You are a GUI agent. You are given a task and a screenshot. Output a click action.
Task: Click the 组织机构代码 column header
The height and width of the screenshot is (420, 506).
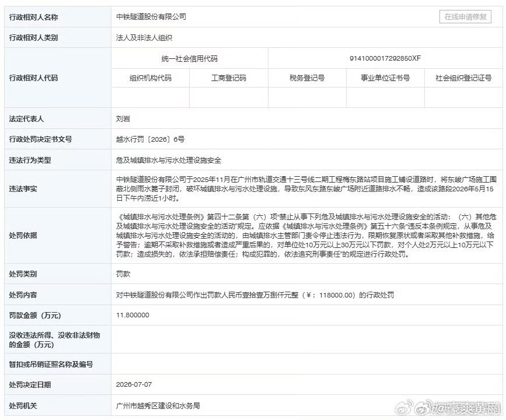click(x=151, y=78)
